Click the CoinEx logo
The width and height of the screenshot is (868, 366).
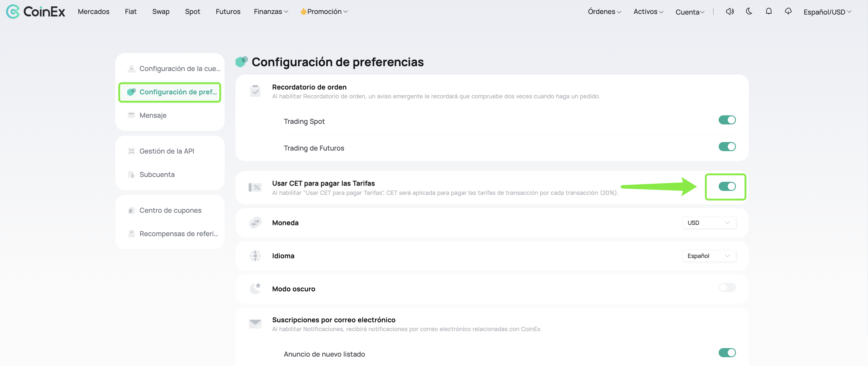click(x=36, y=12)
